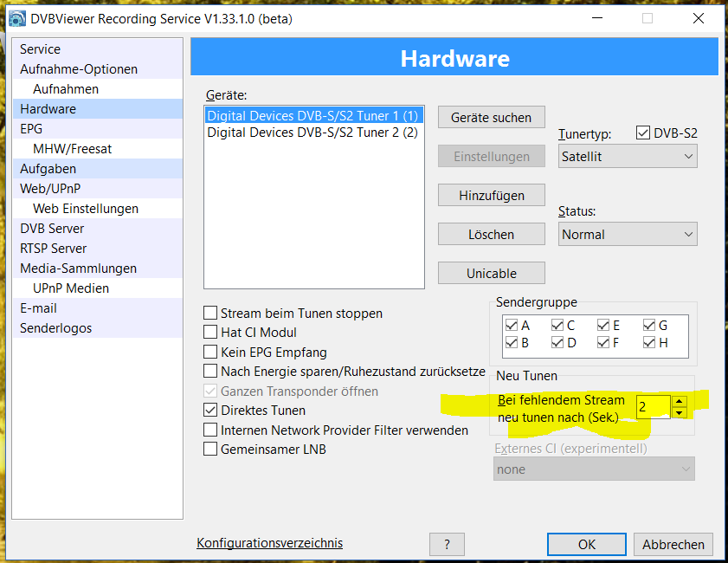Open MHW/Freesat settings
Screen dimensions: 728x563
(x=98, y=149)
